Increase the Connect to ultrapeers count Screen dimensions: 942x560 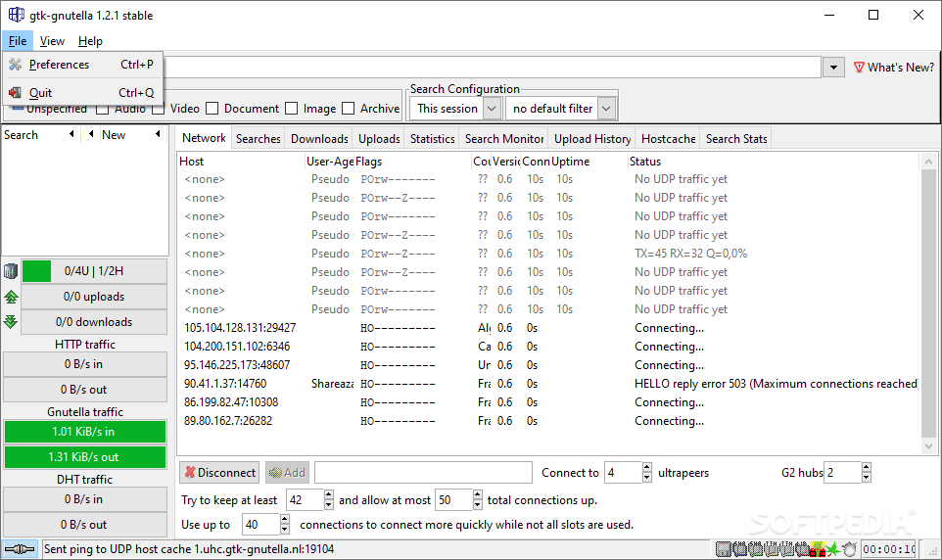tap(646, 467)
